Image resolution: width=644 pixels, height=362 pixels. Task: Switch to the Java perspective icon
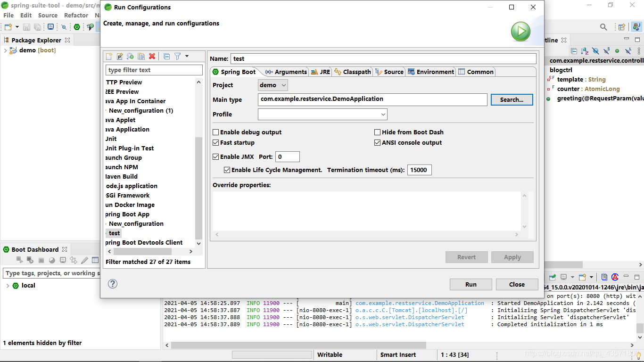click(x=636, y=27)
